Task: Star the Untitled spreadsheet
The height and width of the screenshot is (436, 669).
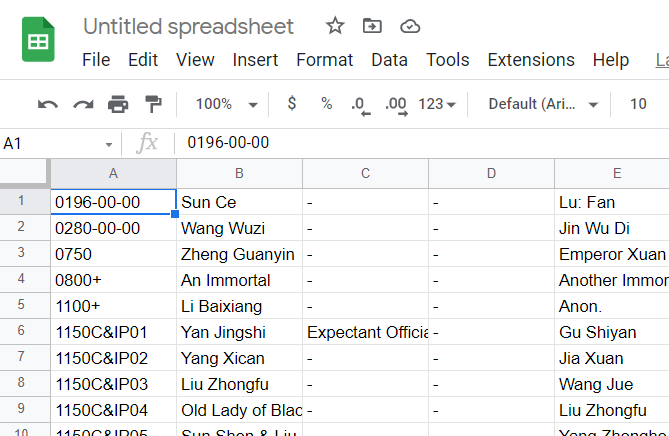Action: (335, 26)
